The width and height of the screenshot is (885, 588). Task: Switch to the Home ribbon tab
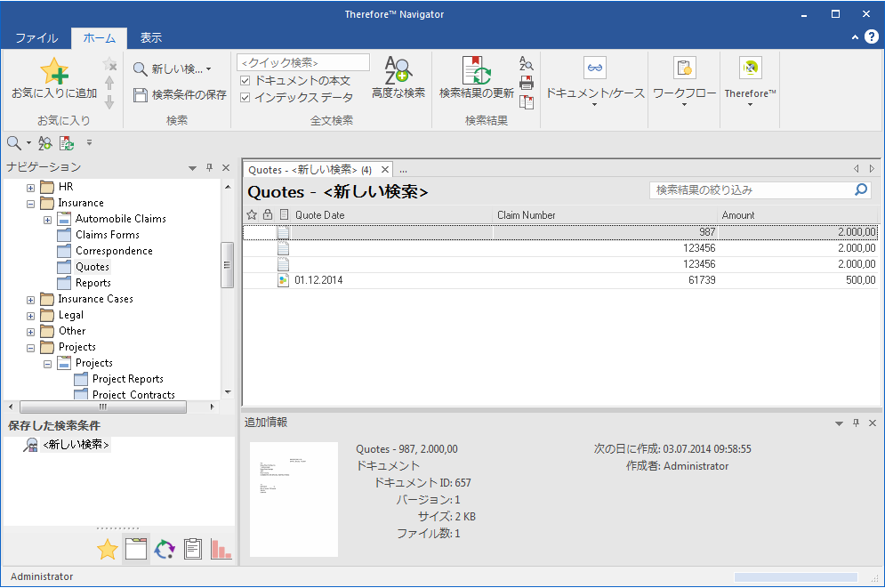click(x=100, y=38)
